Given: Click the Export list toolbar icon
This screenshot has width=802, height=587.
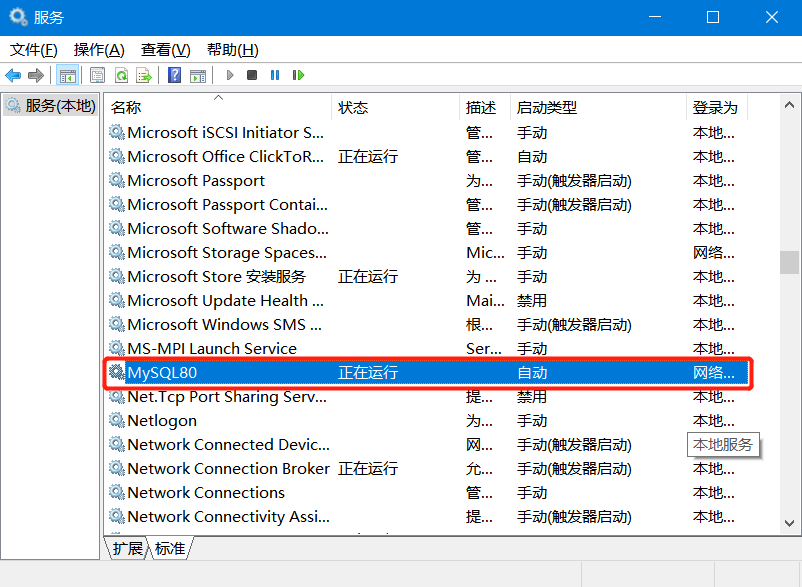Looking at the screenshot, I should (x=144, y=76).
